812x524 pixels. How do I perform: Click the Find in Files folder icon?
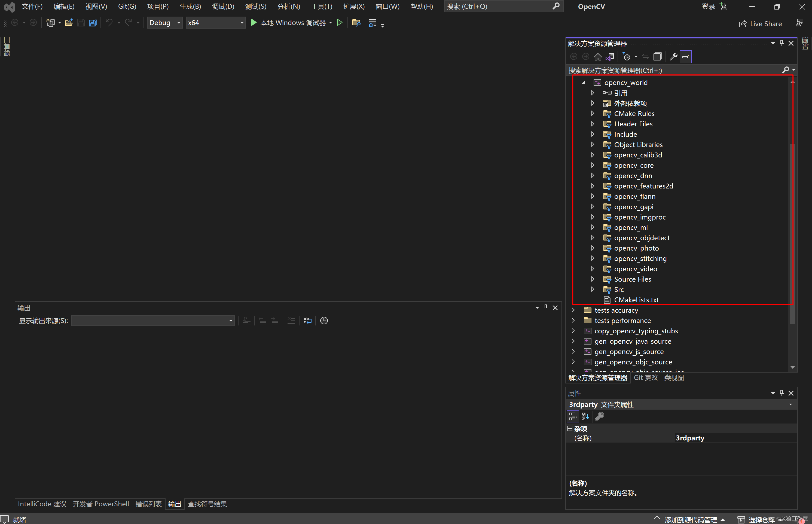point(356,23)
